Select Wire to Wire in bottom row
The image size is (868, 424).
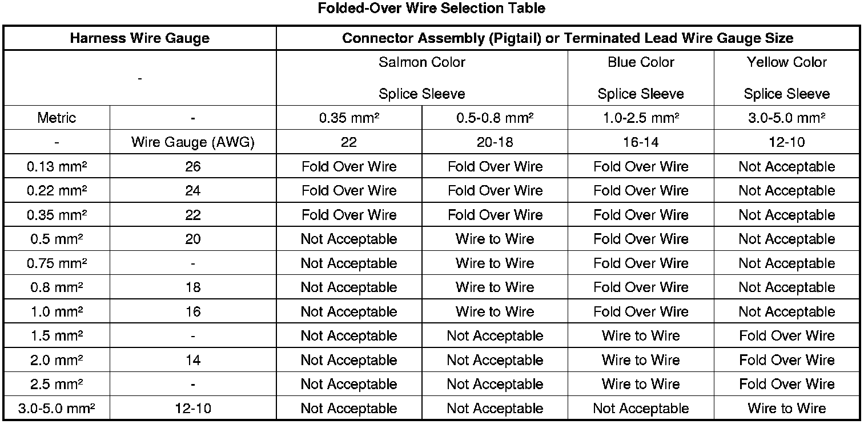(787, 409)
